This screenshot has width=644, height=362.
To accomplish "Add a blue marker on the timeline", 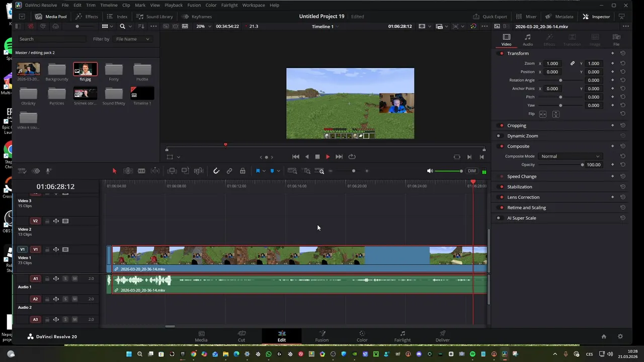I will pos(272,171).
